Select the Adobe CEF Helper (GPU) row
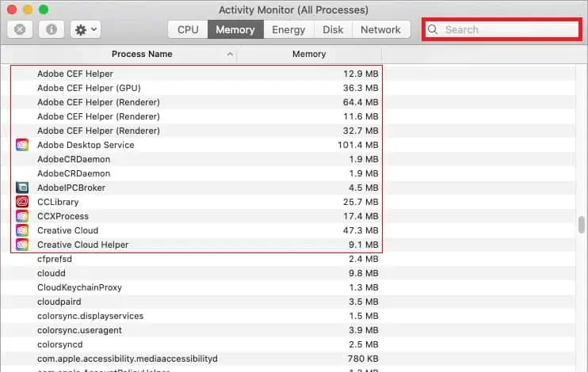The image size is (588, 372). click(198, 88)
